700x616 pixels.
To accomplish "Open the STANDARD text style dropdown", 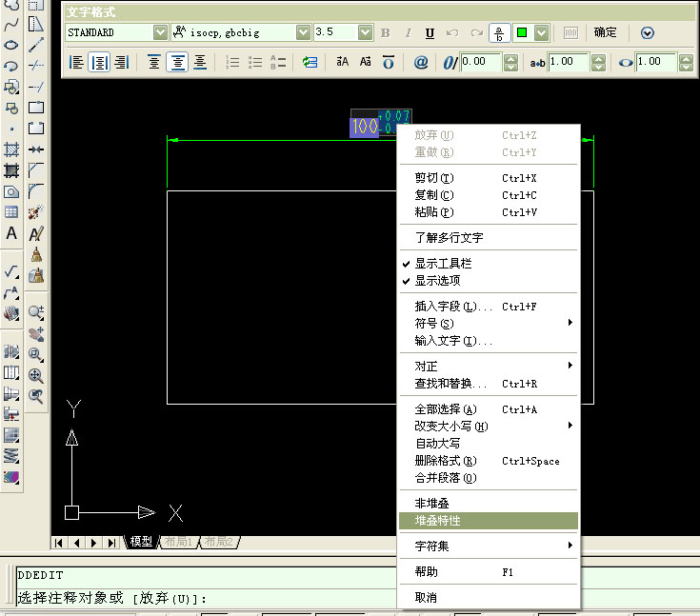I will coord(160,32).
